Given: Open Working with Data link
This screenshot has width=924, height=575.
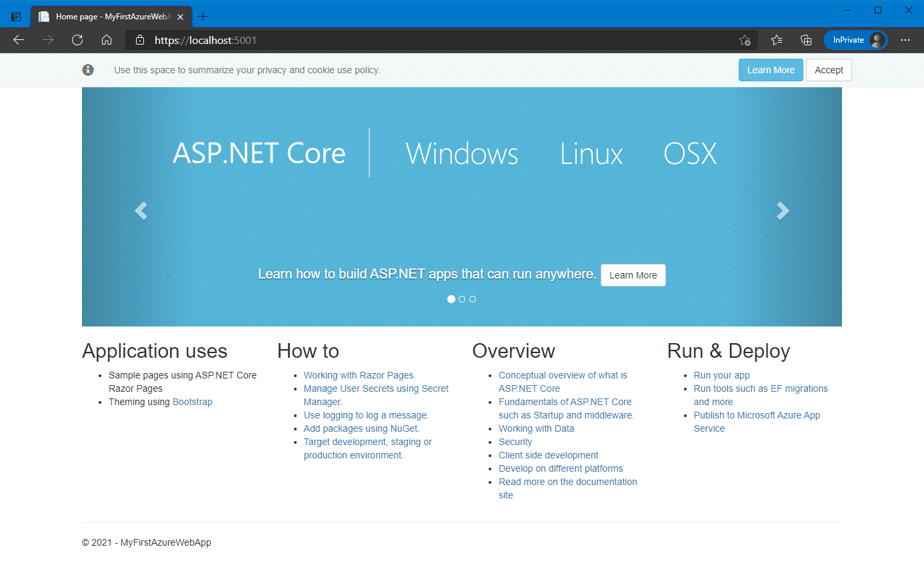Looking at the screenshot, I should (536, 428).
